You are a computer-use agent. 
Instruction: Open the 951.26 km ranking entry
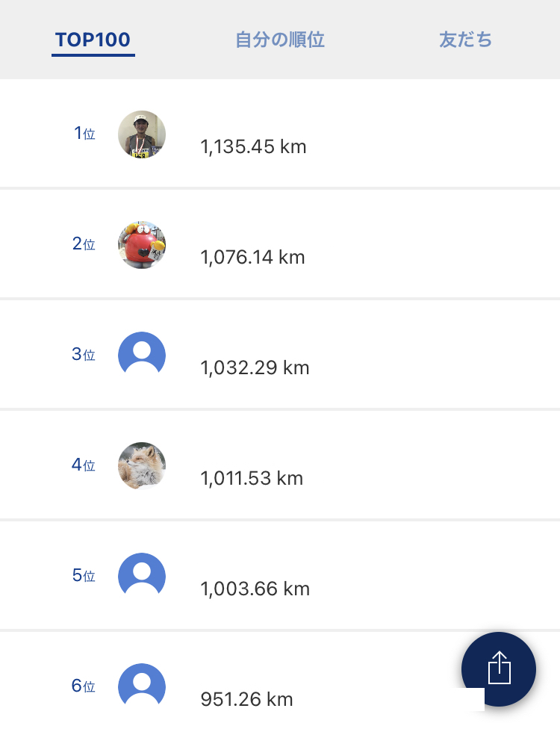click(280, 680)
